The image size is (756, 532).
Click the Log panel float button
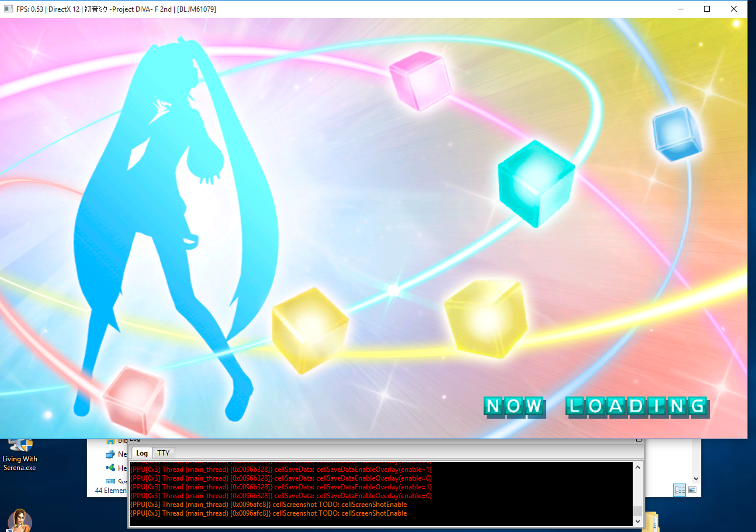[x=639, y=440]
